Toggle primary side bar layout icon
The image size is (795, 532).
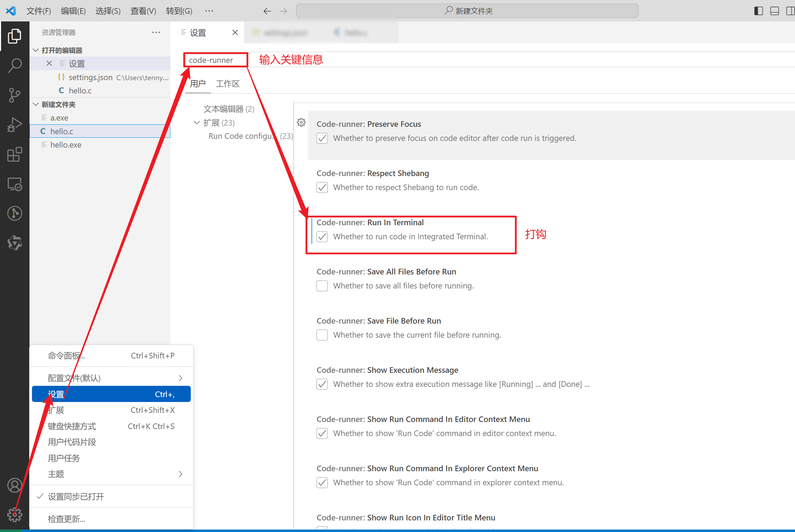(x=758, y=11)
